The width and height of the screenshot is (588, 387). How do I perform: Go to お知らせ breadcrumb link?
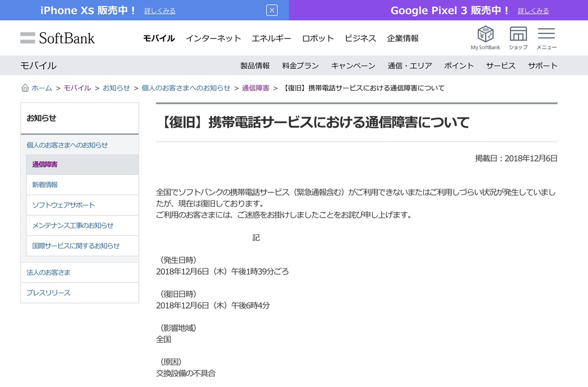pos(116,88)
